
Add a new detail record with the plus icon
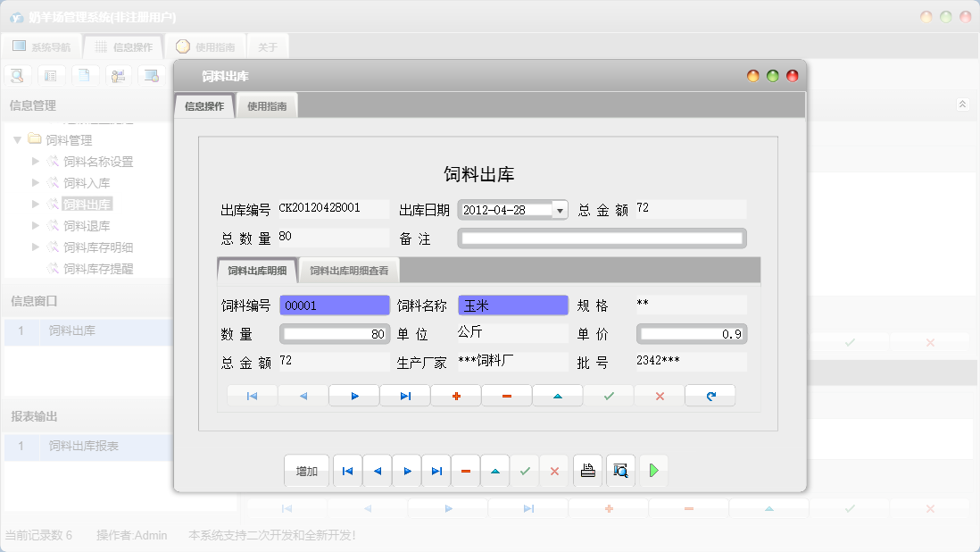456,395
